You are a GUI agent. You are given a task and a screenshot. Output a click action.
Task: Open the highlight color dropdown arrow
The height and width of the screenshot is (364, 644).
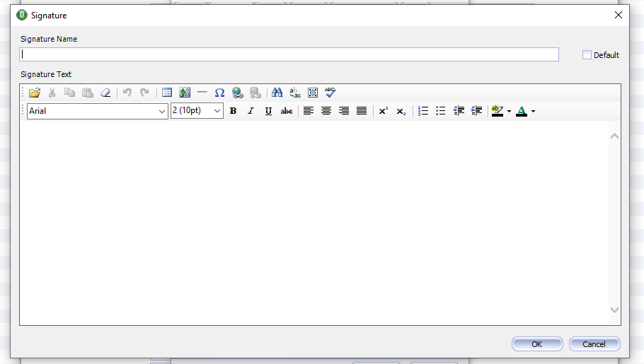pos(510,111)
